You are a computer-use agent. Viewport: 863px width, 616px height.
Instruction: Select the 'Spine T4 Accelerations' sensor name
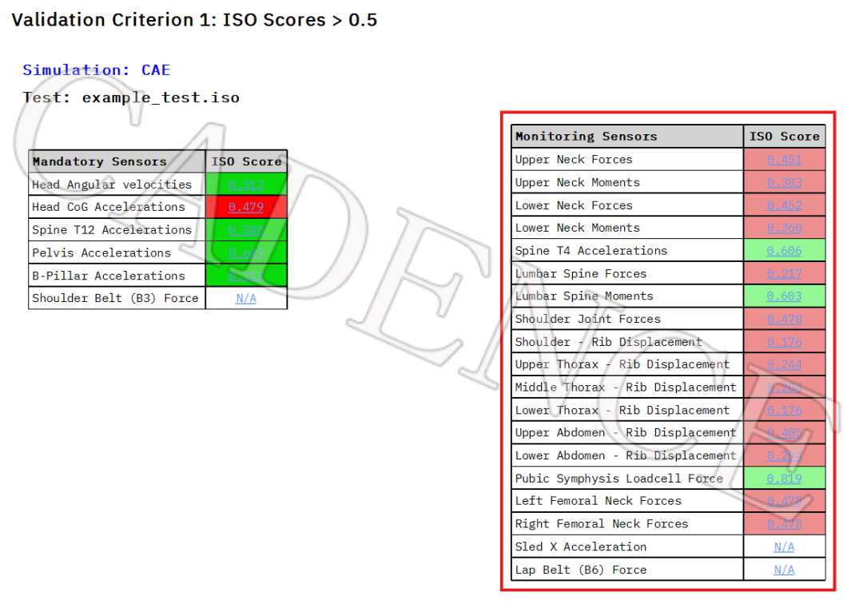pyautogui.click(x=591, y=250)
